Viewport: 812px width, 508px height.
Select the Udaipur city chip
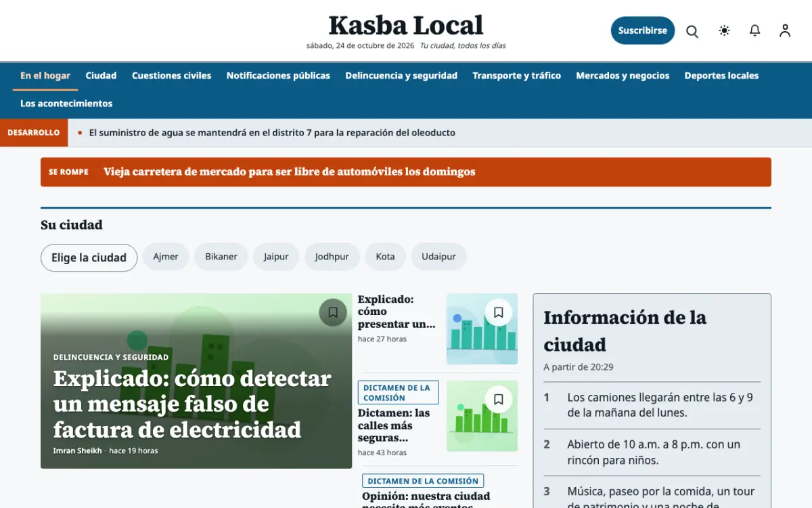coord(439,257)
